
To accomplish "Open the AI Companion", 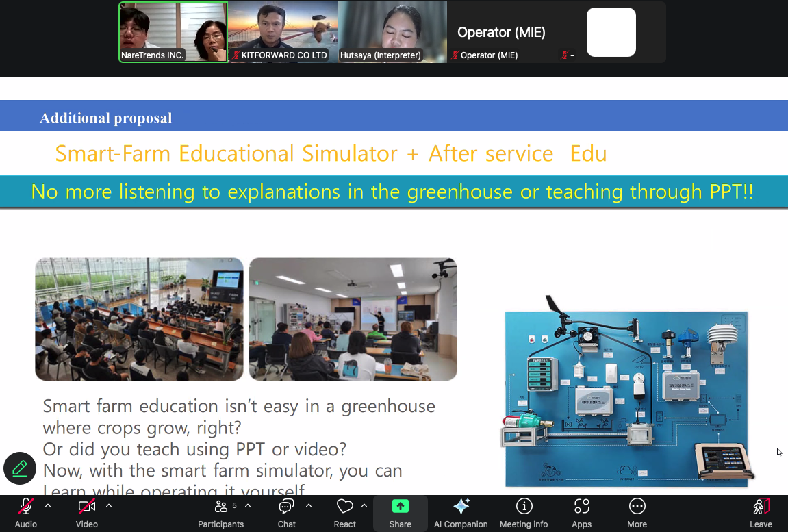I will click(x=461, y=513).
